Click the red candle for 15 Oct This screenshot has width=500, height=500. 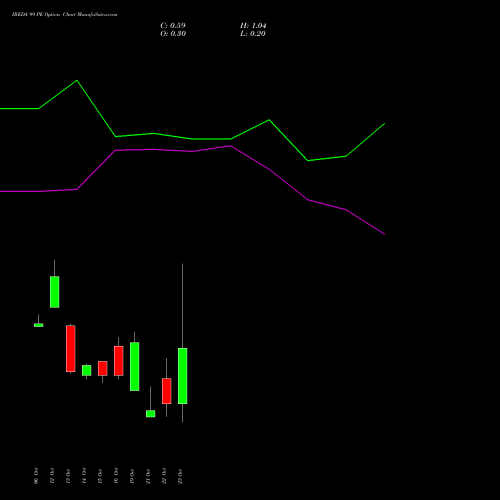(x=103, y=368)
